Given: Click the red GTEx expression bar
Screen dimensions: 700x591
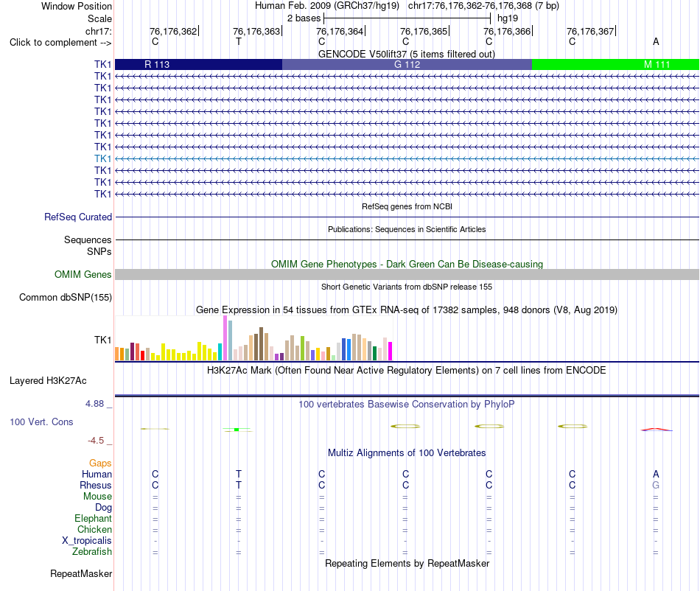Looking at the screenshot, I should (142, 356).
